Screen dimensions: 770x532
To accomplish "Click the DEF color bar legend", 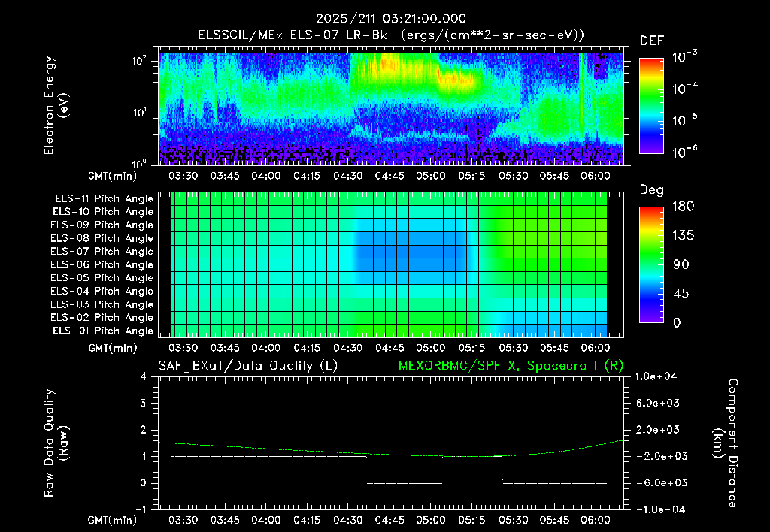I will point(651,106).
